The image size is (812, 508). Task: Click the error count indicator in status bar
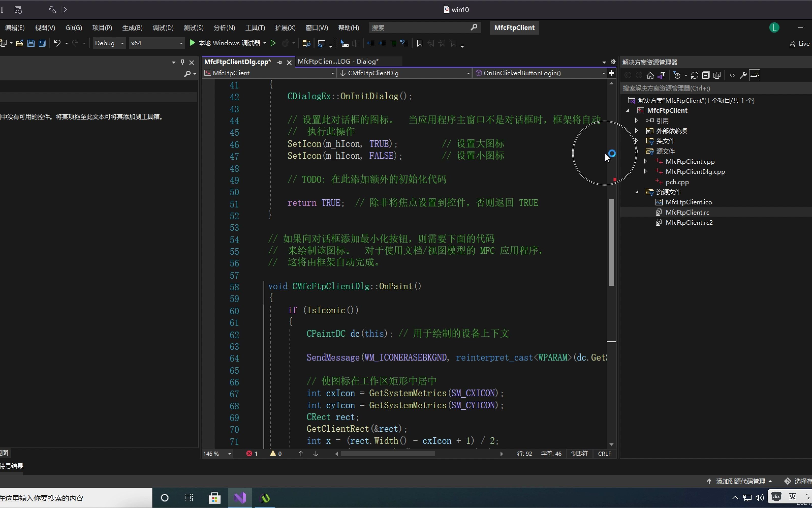coord(252,454)
